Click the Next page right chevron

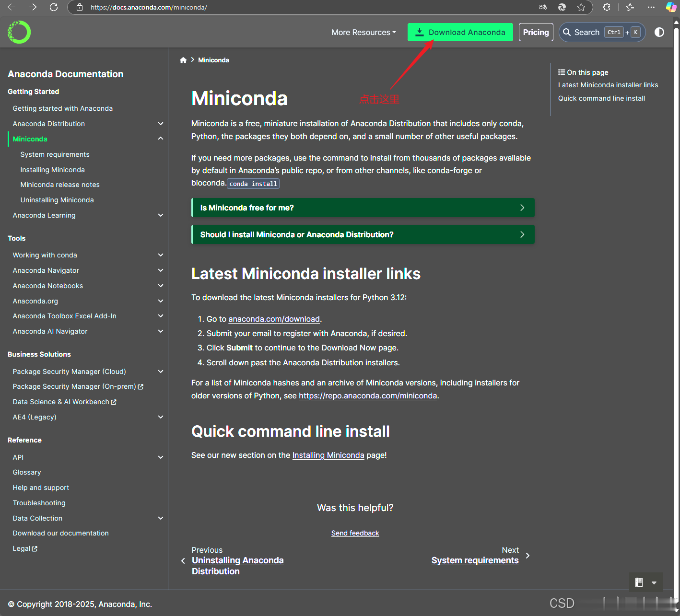tap(528, 555)
